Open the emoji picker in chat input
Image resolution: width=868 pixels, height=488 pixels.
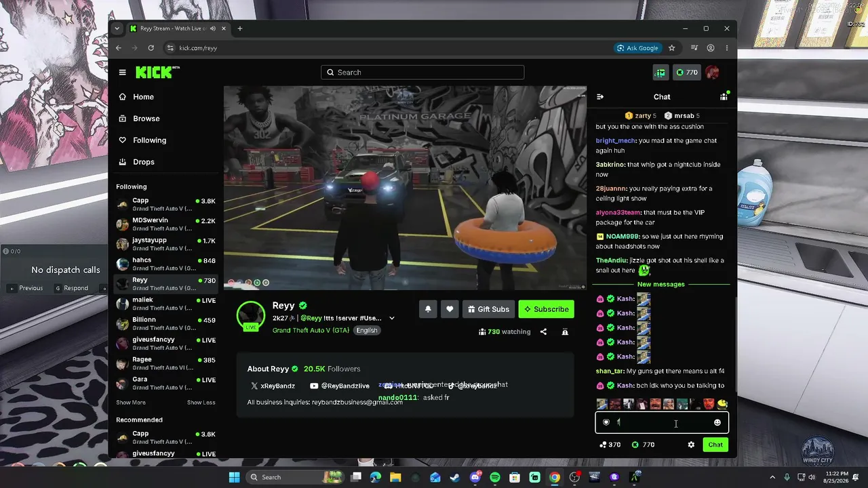[x=717, y=423]
